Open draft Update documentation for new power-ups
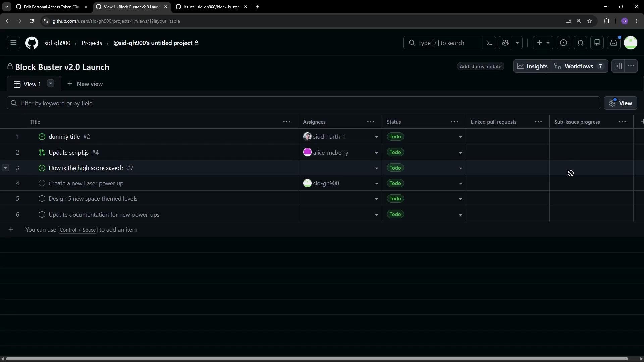Viewport: 644px width, 362px height. click(x=104, y=215)
